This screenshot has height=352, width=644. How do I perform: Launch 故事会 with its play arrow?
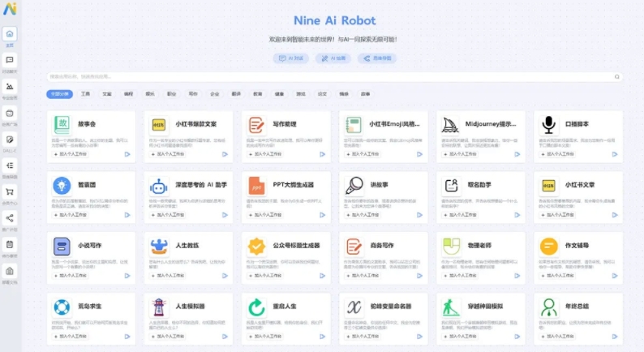click(127, 153)
